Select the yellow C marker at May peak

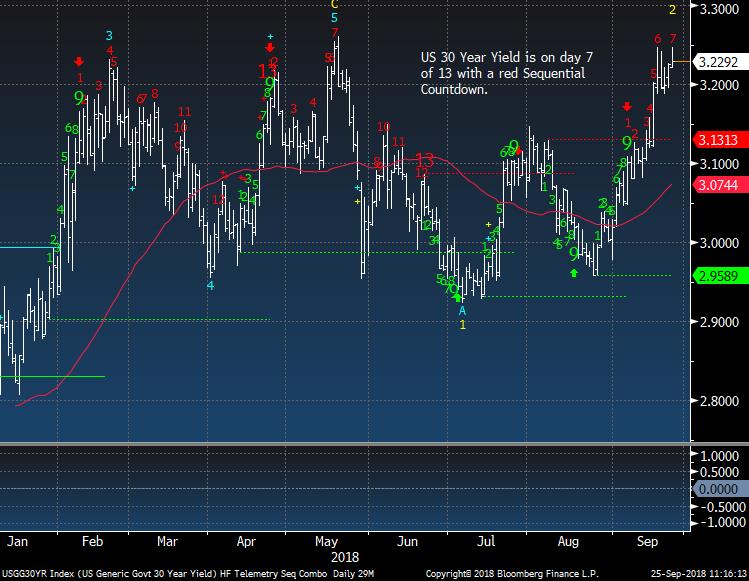pos(335,5)
